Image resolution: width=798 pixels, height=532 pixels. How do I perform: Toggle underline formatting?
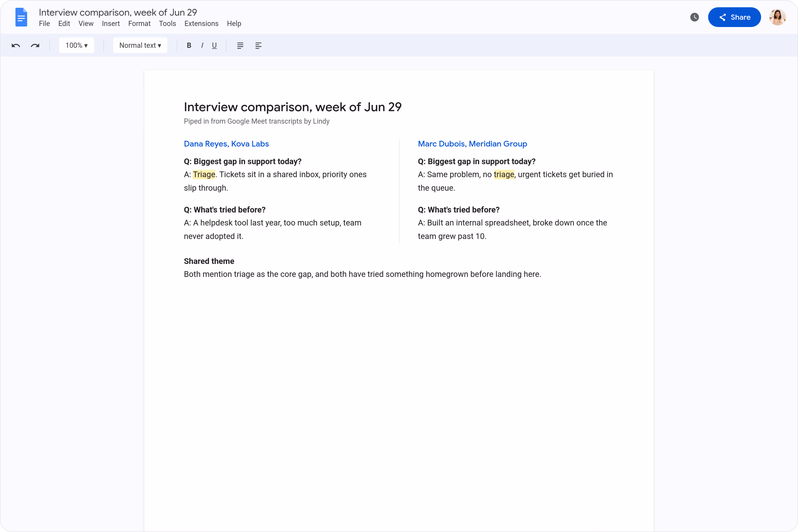pos(214,45)
